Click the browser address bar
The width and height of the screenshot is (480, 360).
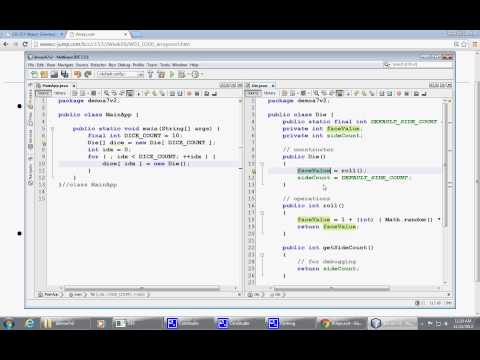coord(243,44)
